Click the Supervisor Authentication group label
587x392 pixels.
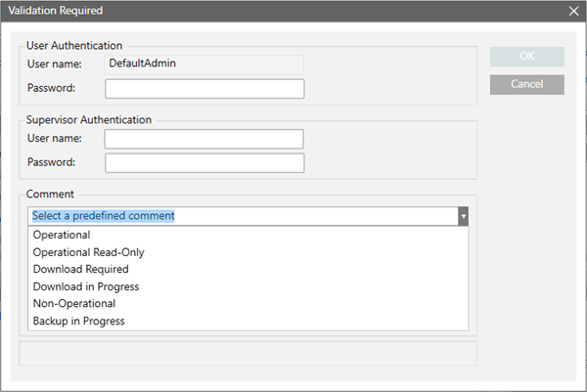[89, 119]
